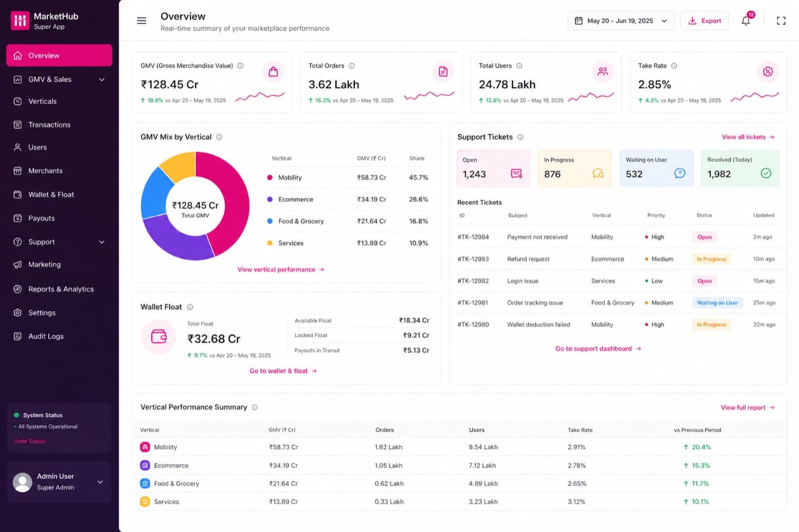
Task: Click the people icon on Total Users card
Action: [x=603, y=71]
